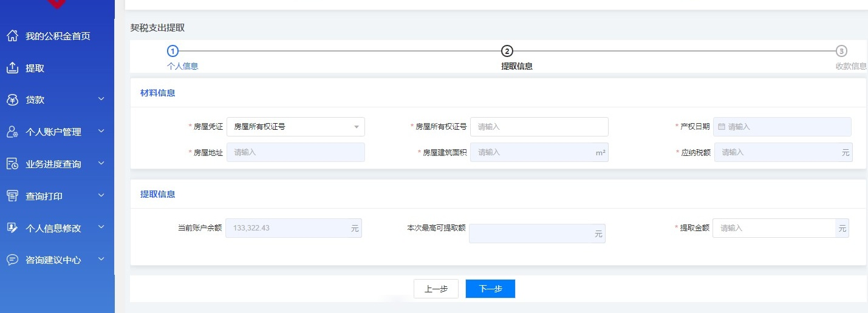This screenshot has width=868, height=313.
Task: Click the user icon for 个人账户管理
Action: (x=12, y=132)
